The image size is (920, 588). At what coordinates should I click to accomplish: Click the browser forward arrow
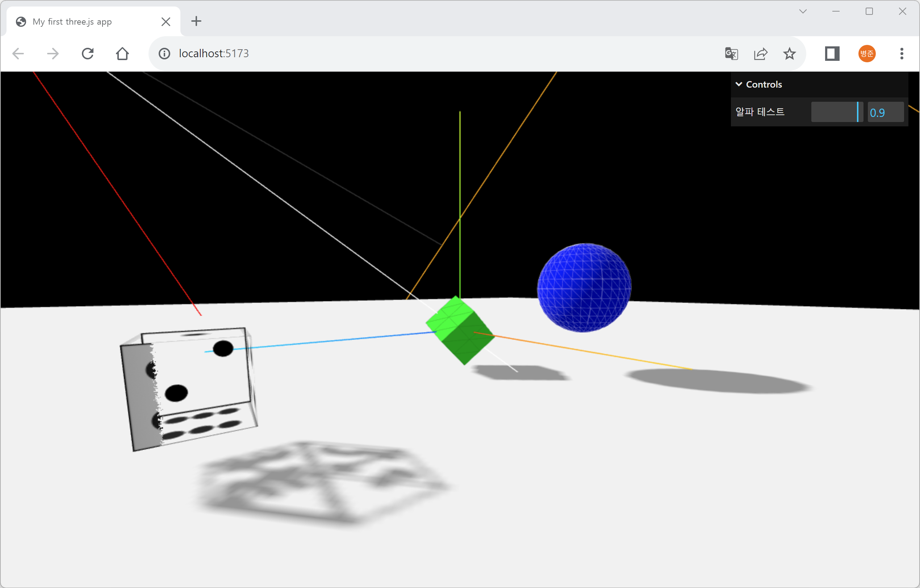point(53,54)
